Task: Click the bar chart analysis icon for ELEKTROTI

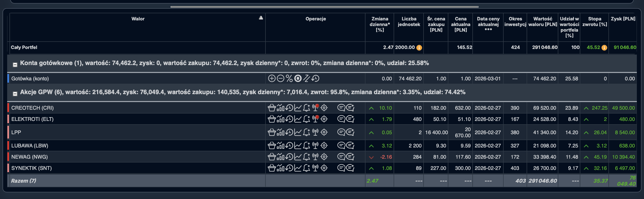Action: (x=280, y=119)
